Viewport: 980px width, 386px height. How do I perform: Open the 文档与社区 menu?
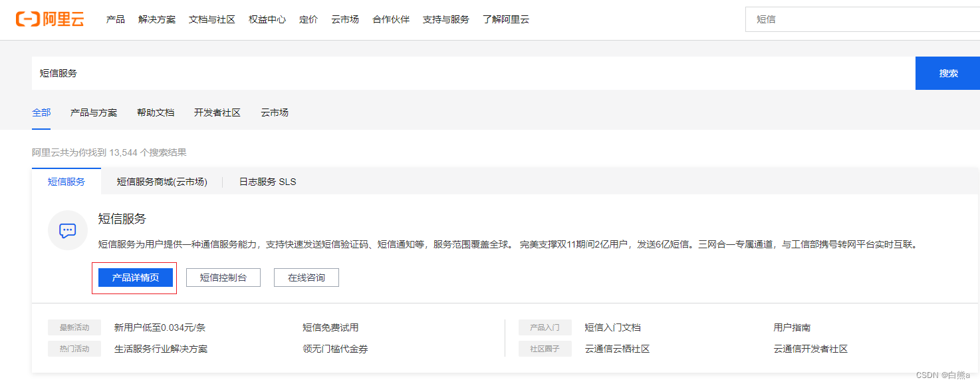click(212, 19)
